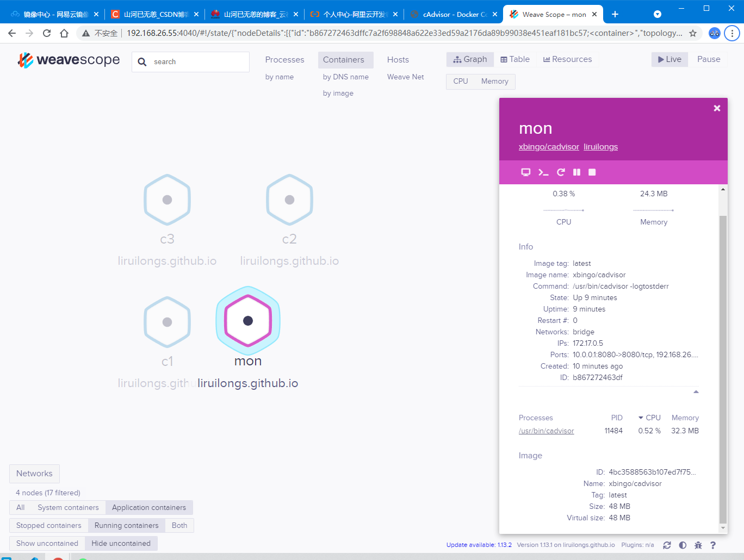Select the Memory metric
This screenshot has height=560, width=744.
[x=495, y=81]
